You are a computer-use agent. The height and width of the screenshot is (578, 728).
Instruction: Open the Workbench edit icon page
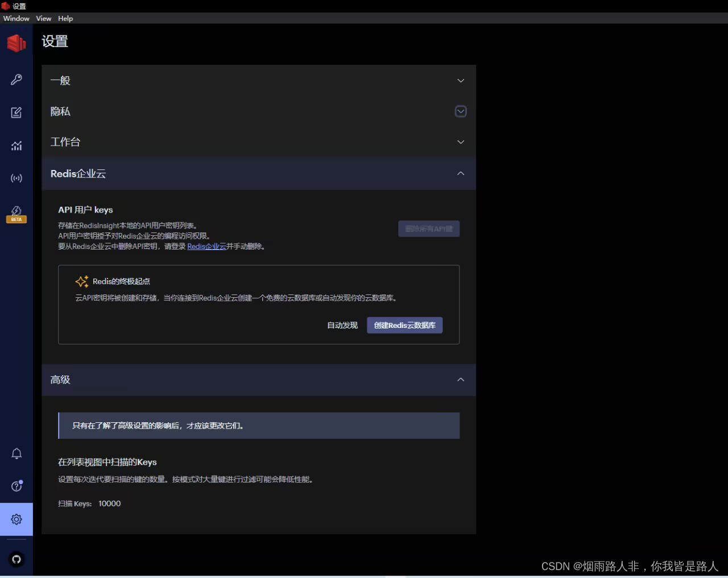16,113
